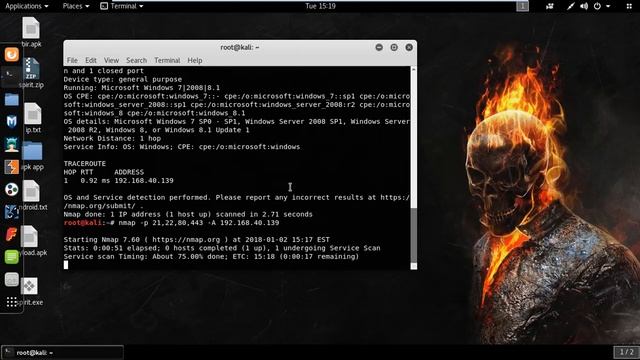Select the spirit.zip archive on desktop
This screenshot has height=360, width=640.
31,73
